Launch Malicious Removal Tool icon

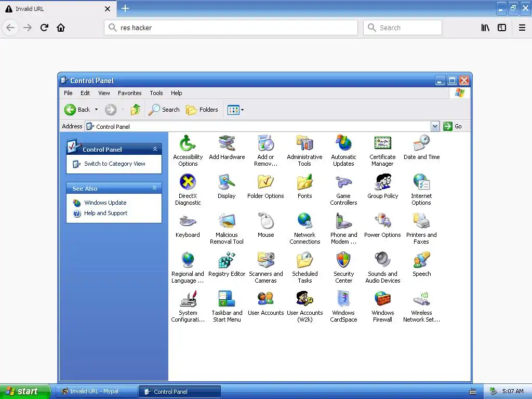[x=227, y=229]
